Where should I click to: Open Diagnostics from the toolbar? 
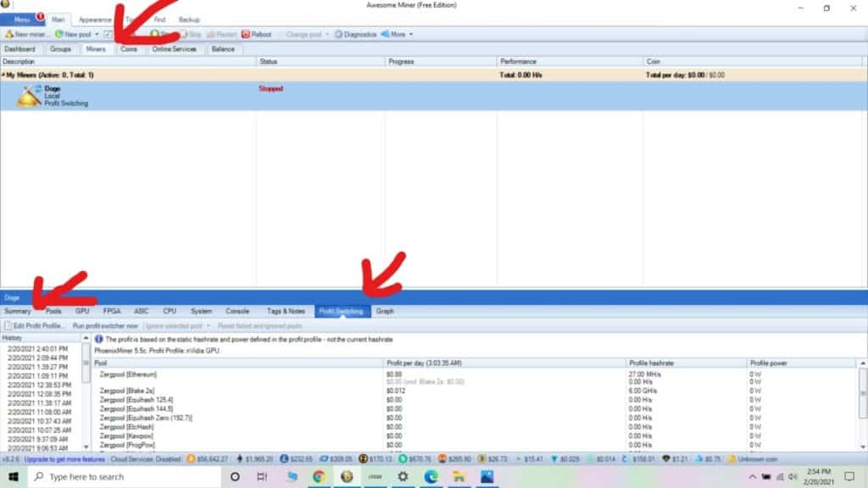click(355, 34)
